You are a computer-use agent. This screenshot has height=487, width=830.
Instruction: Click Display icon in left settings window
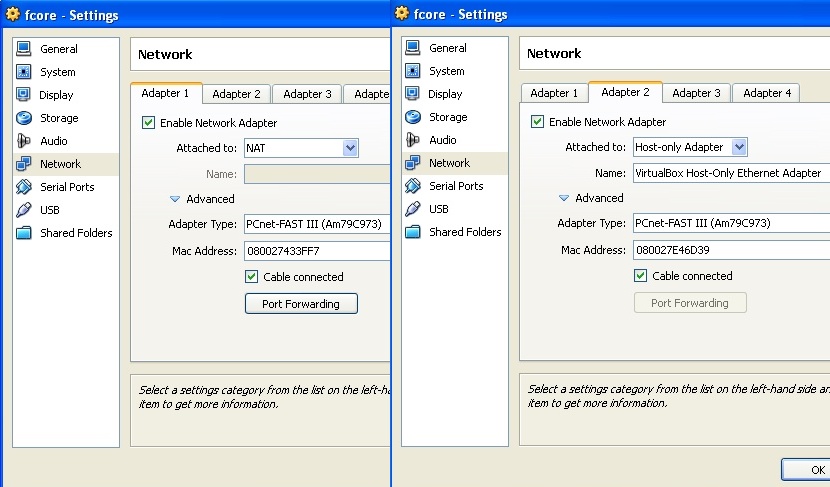(x=23, y=95)
